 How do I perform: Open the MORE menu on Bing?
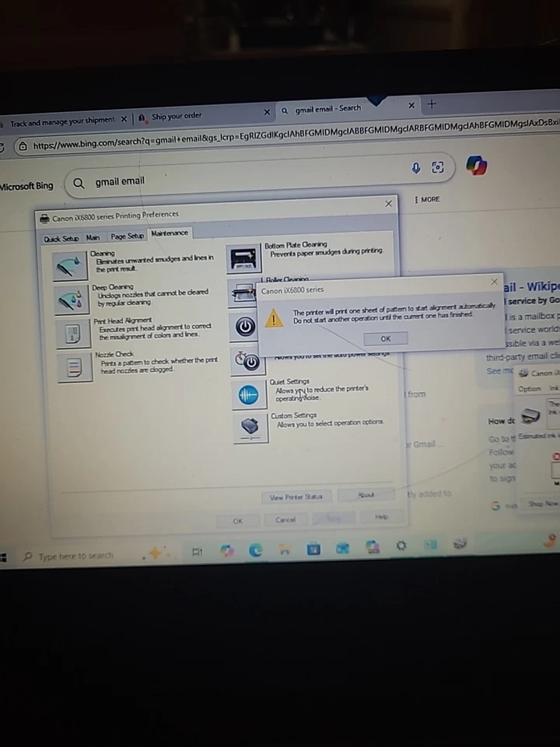pos(428,199)
